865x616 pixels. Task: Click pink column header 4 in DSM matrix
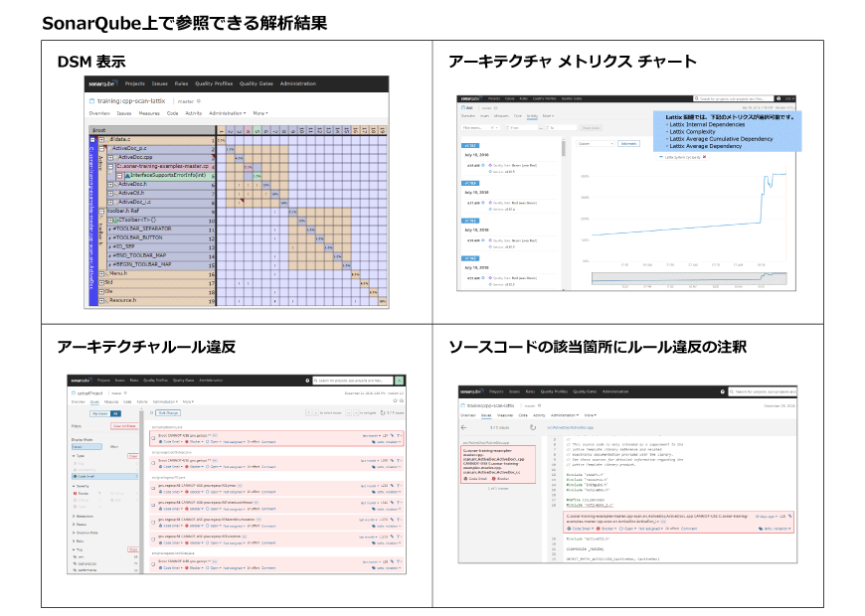(249, 130)
